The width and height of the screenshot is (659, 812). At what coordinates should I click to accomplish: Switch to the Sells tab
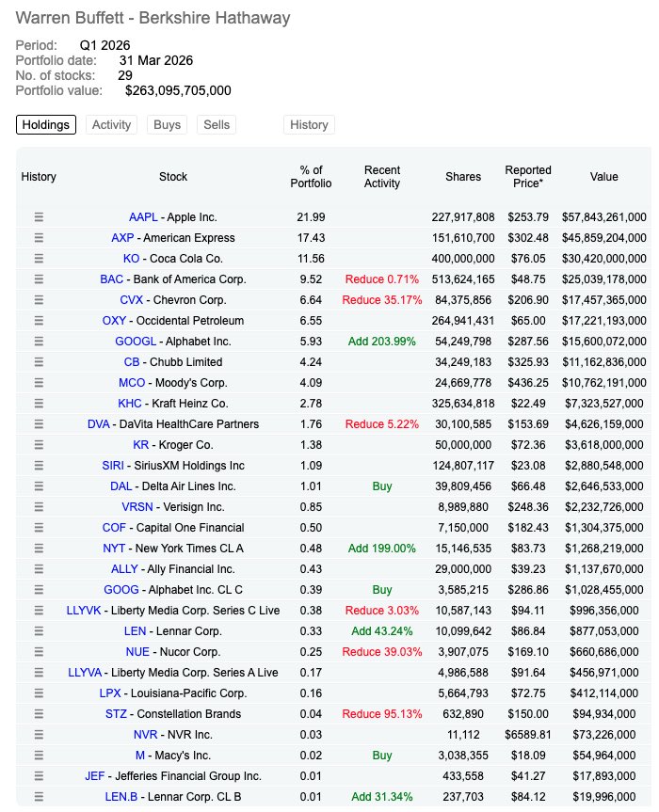(217, 125)
